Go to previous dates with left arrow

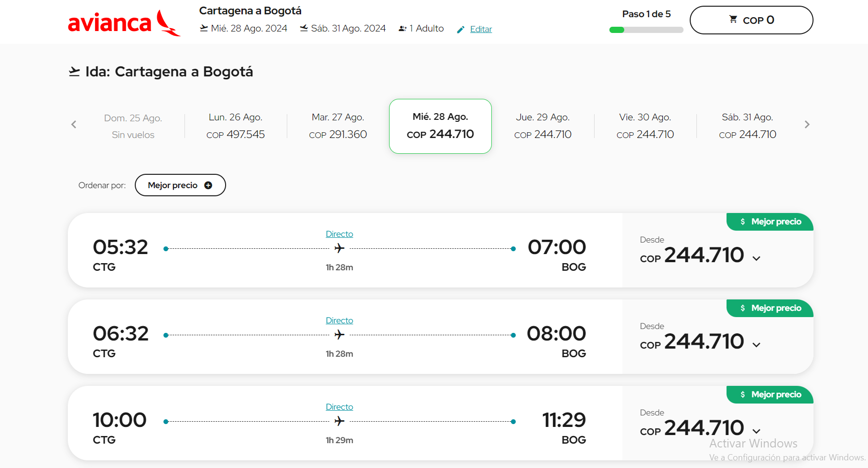pyautogui.click(x=74, y=125)
